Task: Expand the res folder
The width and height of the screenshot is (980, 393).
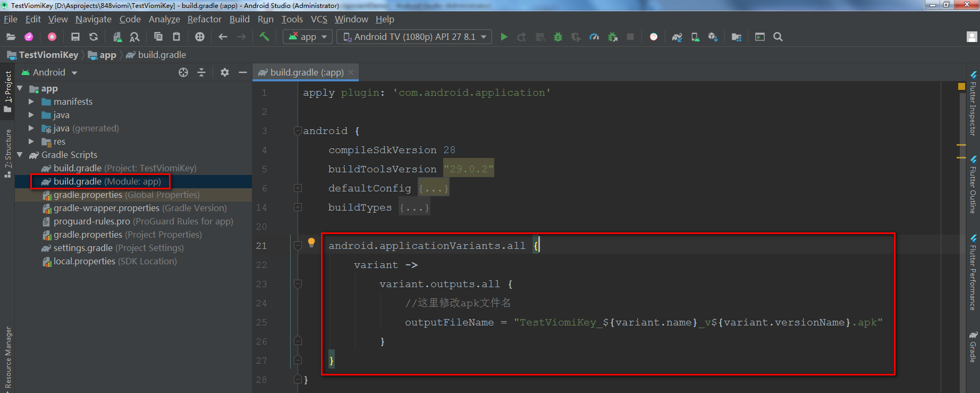Action: (x=31, y=141)
